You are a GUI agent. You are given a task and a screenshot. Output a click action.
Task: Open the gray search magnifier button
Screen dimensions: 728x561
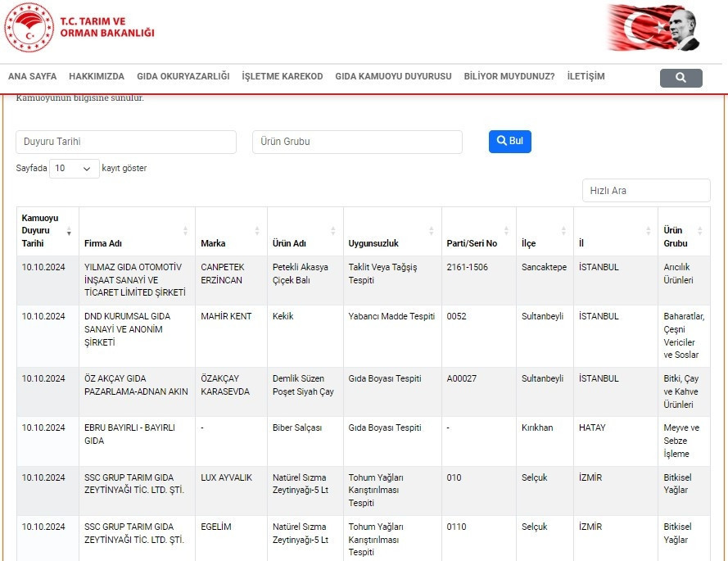click(681, 78)
